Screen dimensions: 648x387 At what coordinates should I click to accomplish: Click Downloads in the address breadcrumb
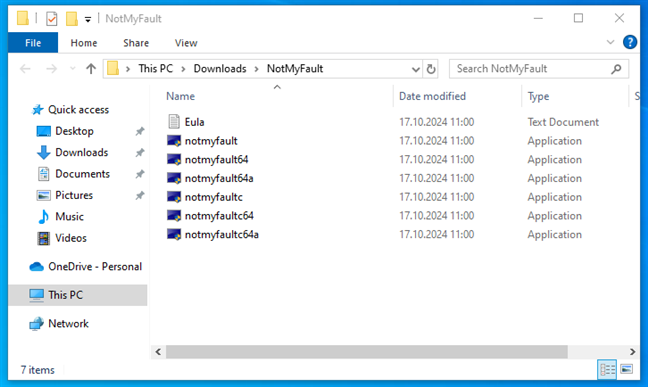(x=220, y=69)
